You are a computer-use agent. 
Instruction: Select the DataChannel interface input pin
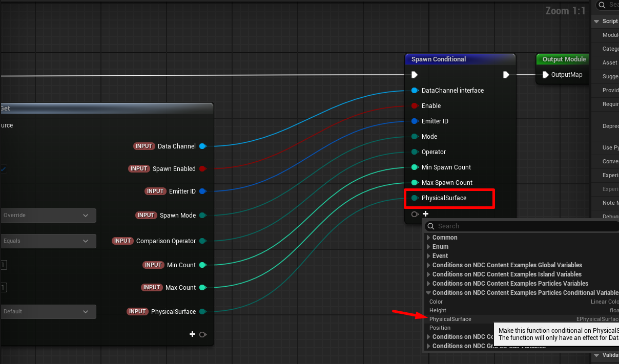click(415, 91)
